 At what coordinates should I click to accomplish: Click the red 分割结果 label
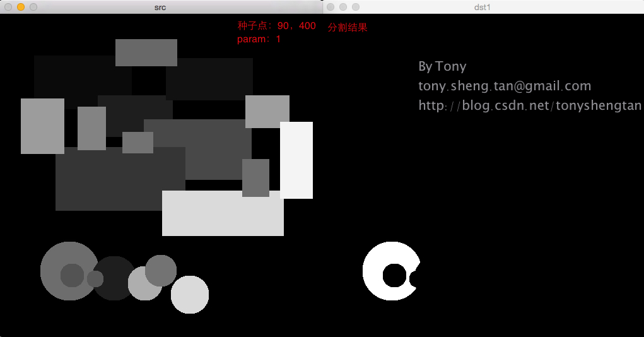point(348,28)
